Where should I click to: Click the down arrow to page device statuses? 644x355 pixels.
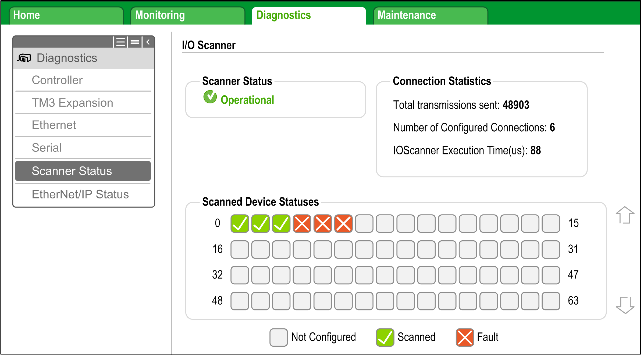click(625, 305)
